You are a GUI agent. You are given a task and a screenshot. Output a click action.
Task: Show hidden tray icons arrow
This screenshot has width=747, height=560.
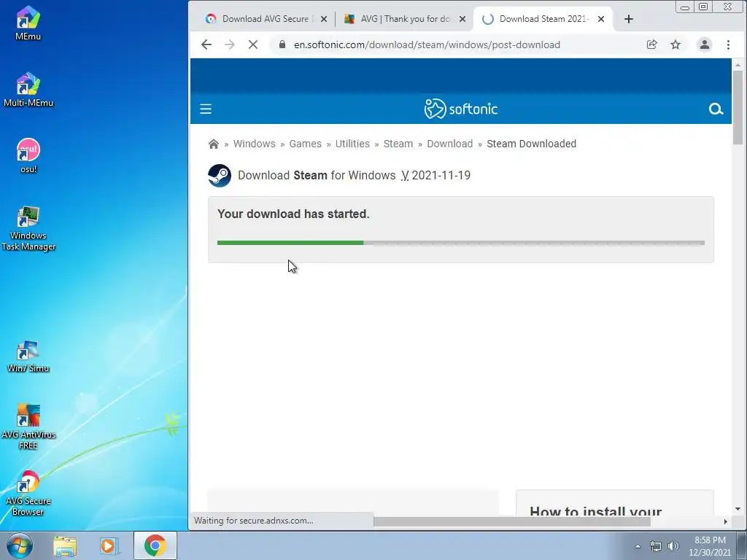pos(638,546)
